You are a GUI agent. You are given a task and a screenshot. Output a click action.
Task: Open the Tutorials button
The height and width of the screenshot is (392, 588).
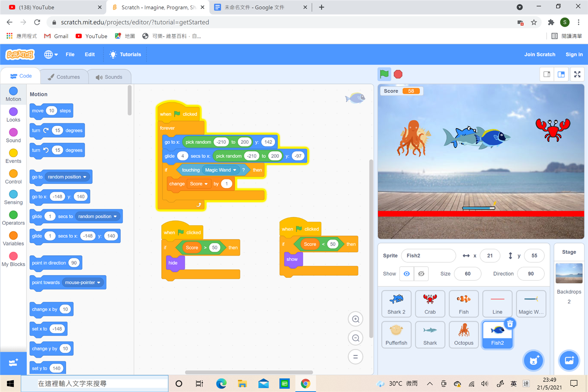(125, 54)
